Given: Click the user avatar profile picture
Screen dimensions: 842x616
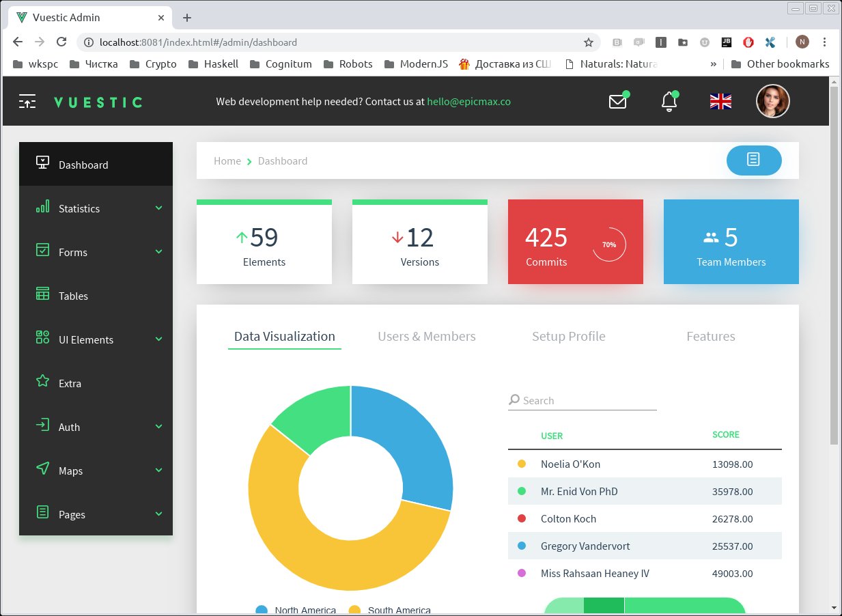Looking at the screenshot, I should coord(772,102).
